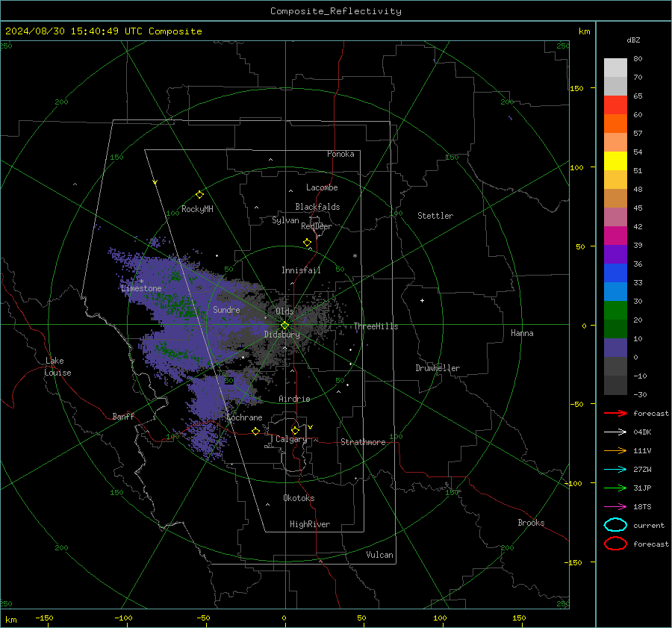Select the green 30 dBZ color swatch
This screenshot has height=628, width=672.
(615, 310)
